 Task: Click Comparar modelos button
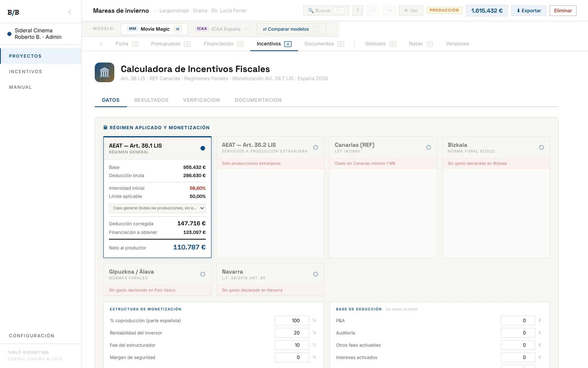click(291, 29)
